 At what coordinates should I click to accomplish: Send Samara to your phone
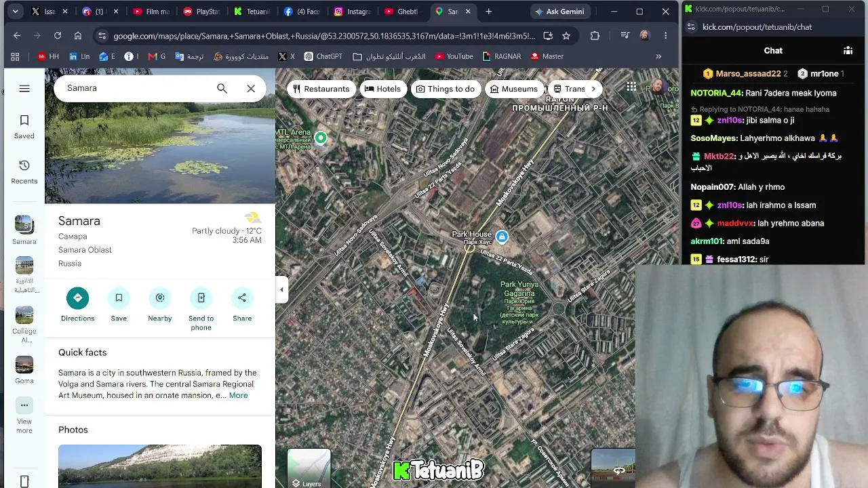[x=201, y=310]
